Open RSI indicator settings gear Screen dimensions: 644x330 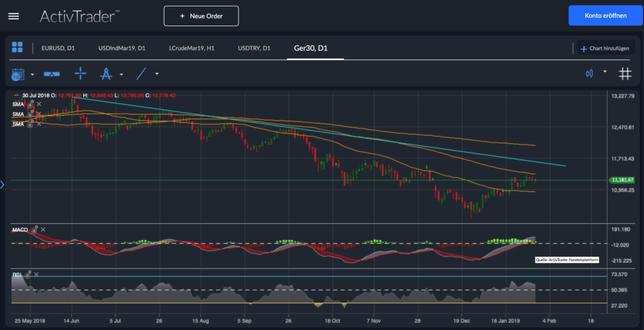(x=28, y=274)
